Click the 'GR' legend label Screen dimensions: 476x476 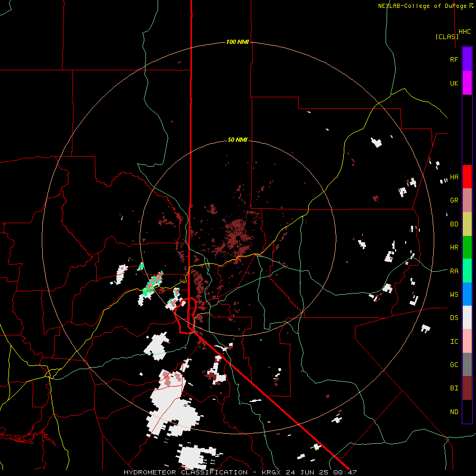coord(454,200)
